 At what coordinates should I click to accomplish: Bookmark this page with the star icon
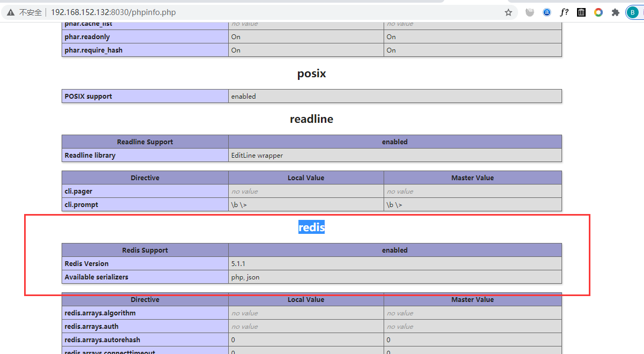508,12
